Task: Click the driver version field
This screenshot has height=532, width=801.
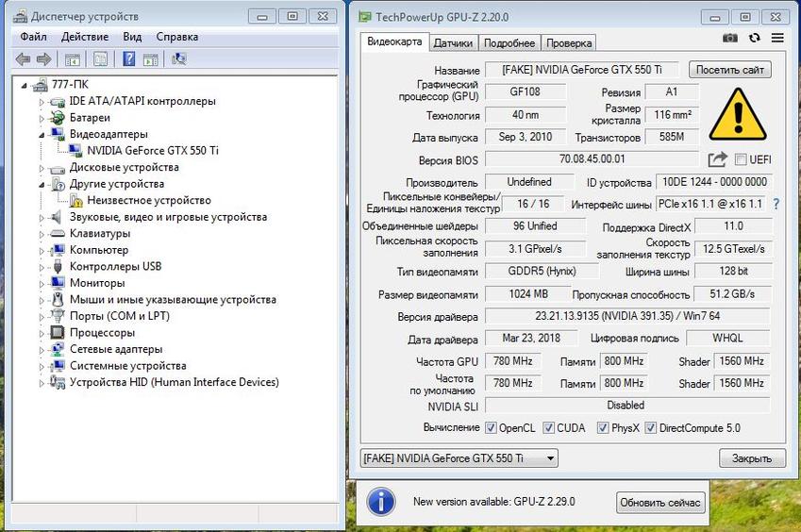Action: tap(627, 316)
